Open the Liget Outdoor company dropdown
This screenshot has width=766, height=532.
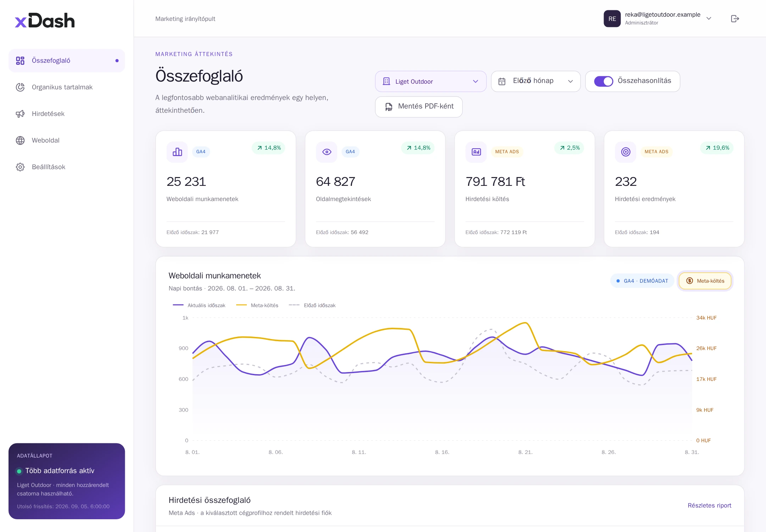click(x=431, y=82)
